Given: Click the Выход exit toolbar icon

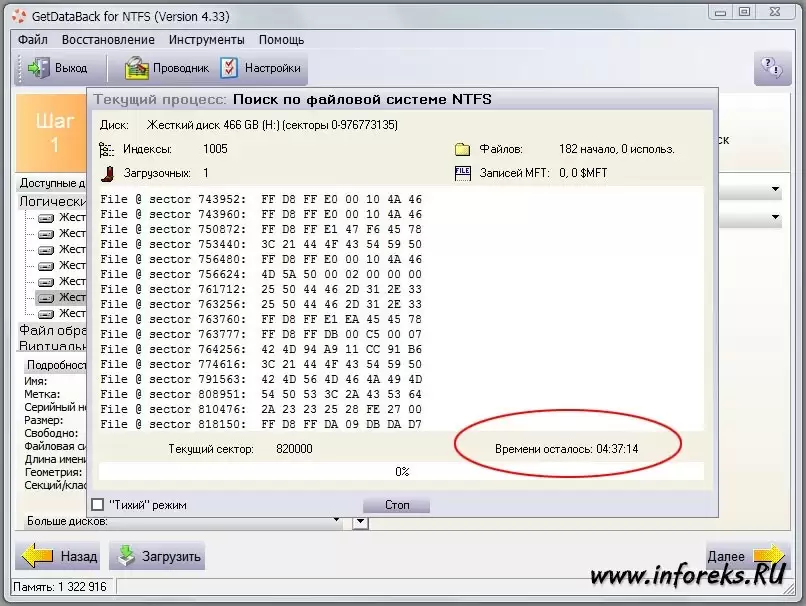Looking at the screenshot, I should (x=40, y=68).
